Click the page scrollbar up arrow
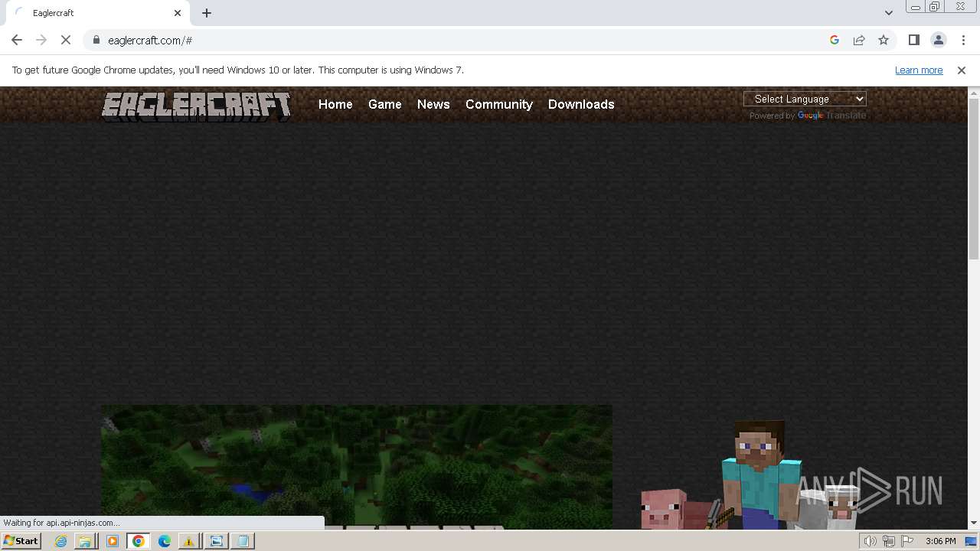The height and width of the screenshot is (551, 980). tap(974, 93)
